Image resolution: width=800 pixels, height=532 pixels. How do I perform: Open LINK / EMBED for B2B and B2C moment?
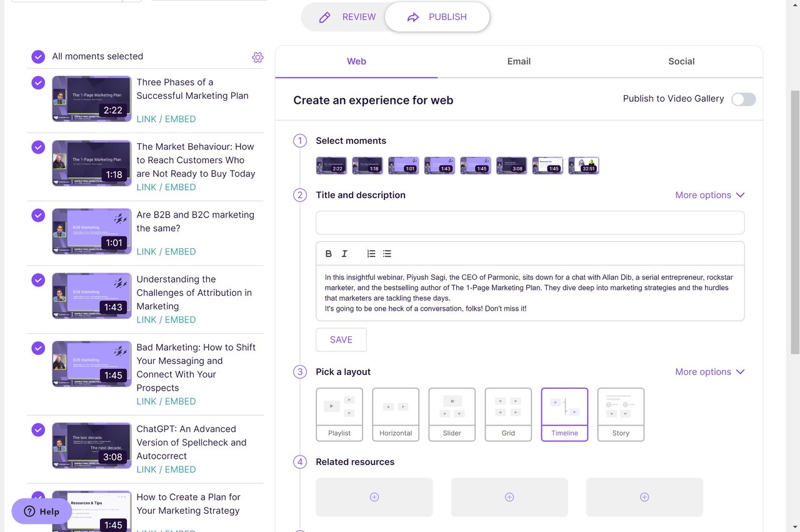point(166,252)
